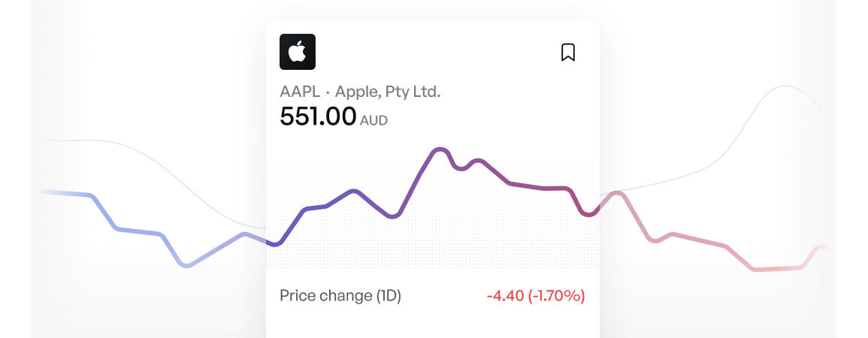Click the second smaller peak of price line
The width and height of the screenshot is (868, 338).
click(476, 161)
